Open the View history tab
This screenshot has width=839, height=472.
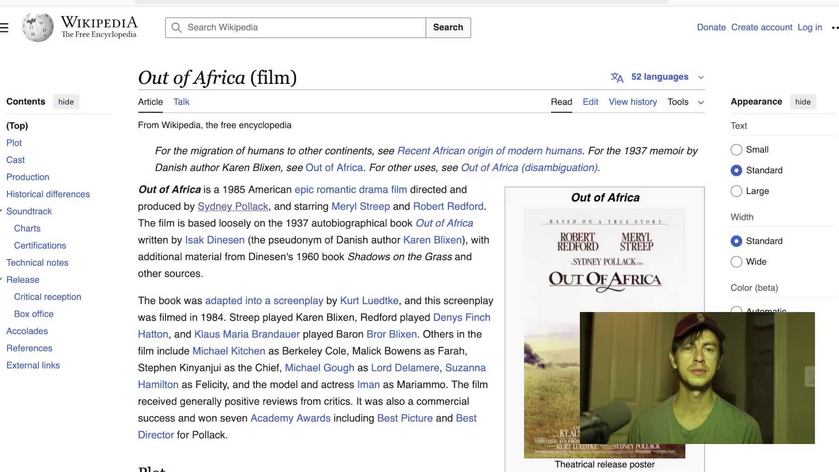coord(632,102)
